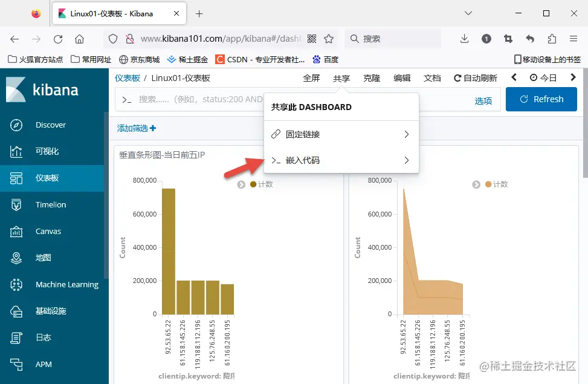Open the 自动刷新 auto-refresh menu
Screen dimensions: 588x384
(x=476, y=78)
